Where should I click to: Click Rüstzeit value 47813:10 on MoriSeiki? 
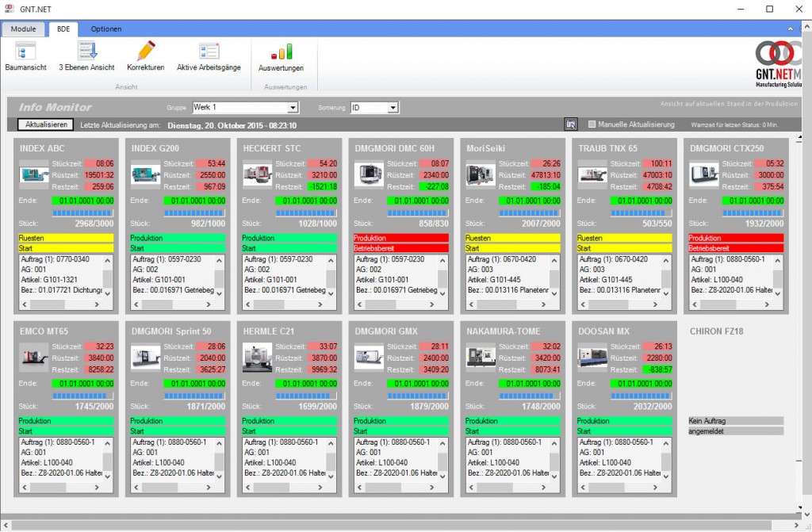pos(545,175)
